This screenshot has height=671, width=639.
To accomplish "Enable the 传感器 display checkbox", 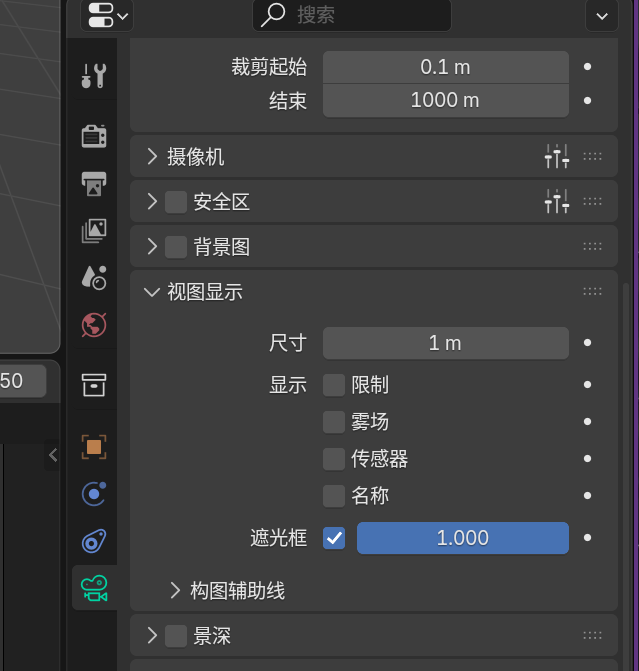I will [334, 459].
